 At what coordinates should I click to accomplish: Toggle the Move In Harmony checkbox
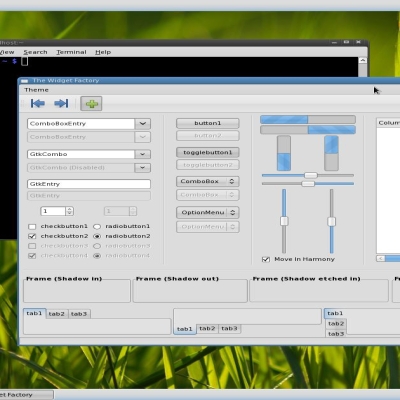click(266, 259)
